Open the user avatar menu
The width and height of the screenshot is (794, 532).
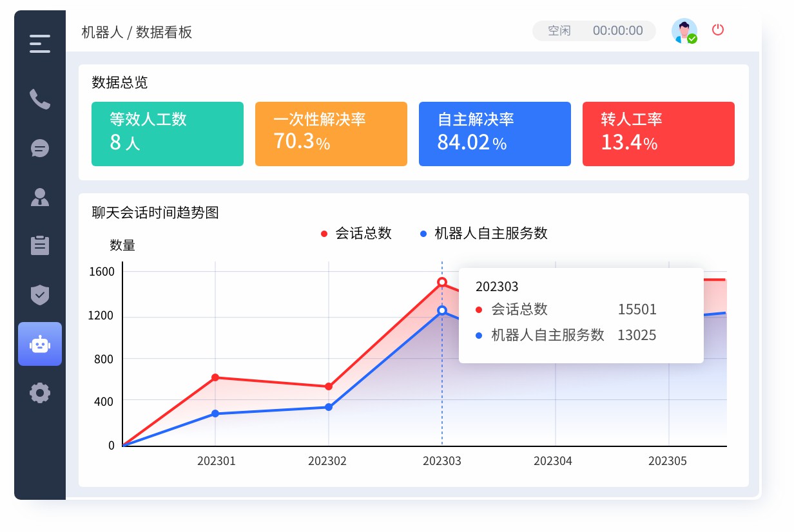coord(684,30)
